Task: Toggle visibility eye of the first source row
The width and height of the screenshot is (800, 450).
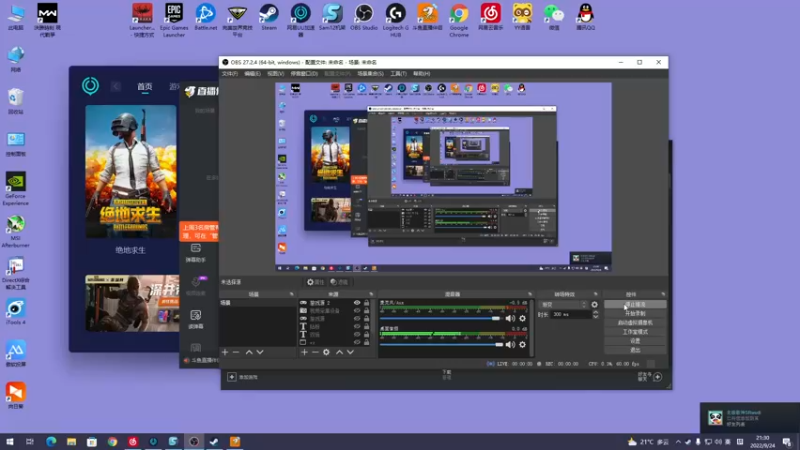Action: click(357, 303)
